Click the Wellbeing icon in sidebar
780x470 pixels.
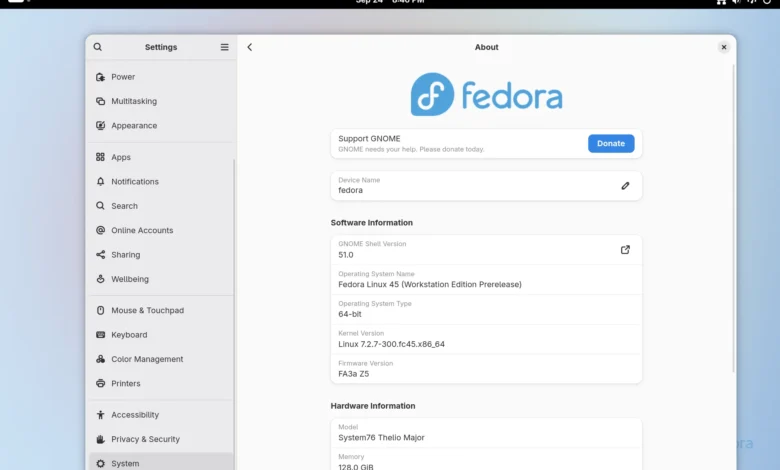pyautogui.click(x=100, y=279)
